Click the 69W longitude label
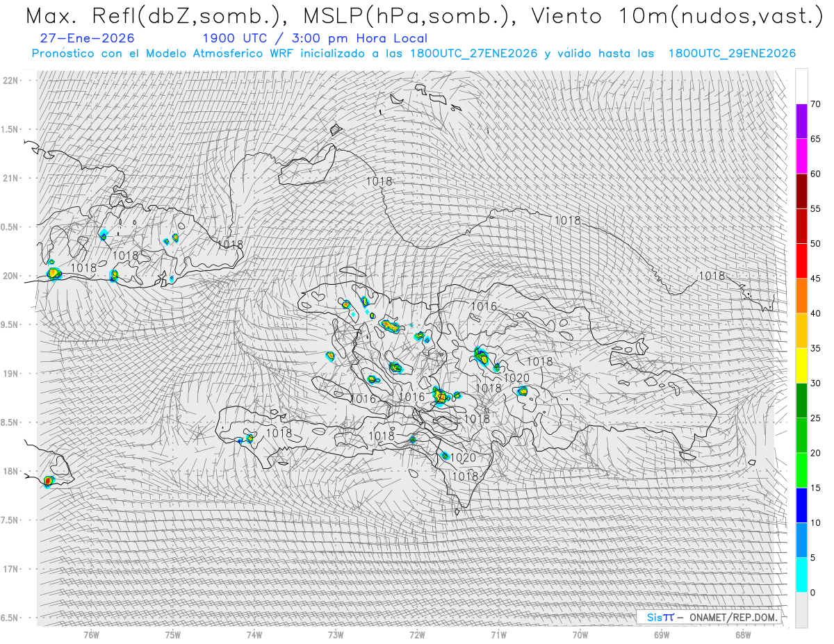Image resolution: width=834 pixels, height=644 pixels. 662,635
